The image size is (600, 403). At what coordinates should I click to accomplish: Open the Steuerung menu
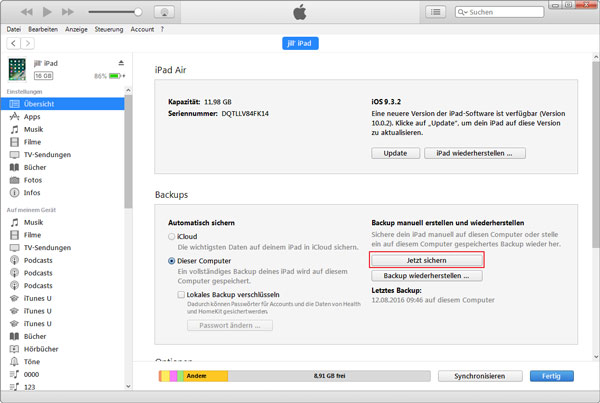tap(109, 29)
